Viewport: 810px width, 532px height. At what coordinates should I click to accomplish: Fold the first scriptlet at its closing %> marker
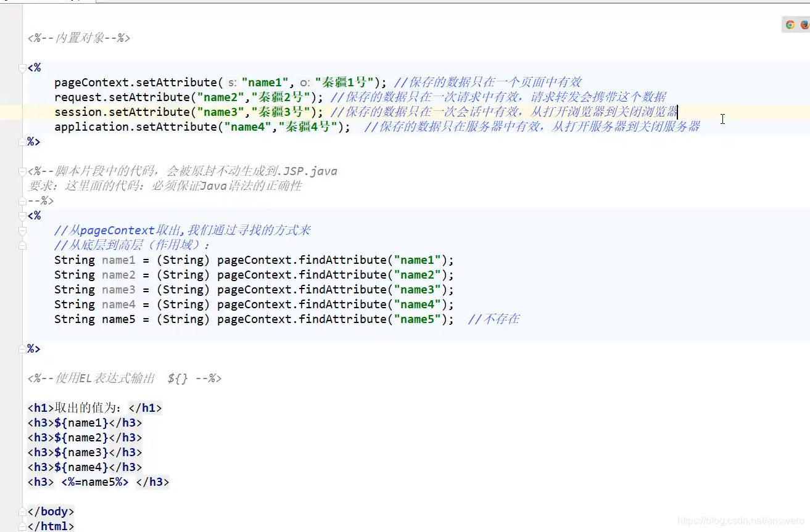[23, 142]
